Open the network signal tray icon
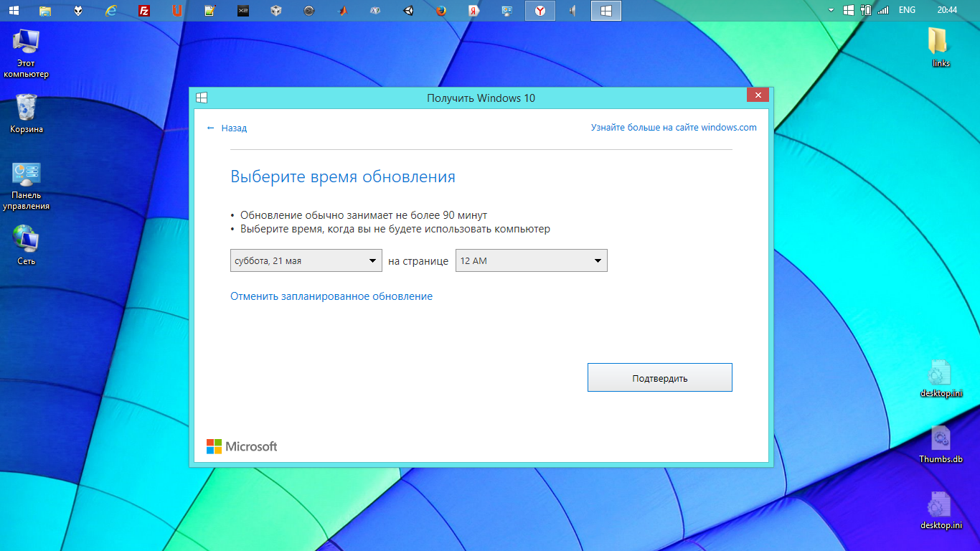980x551 pixels. point(883,10)
